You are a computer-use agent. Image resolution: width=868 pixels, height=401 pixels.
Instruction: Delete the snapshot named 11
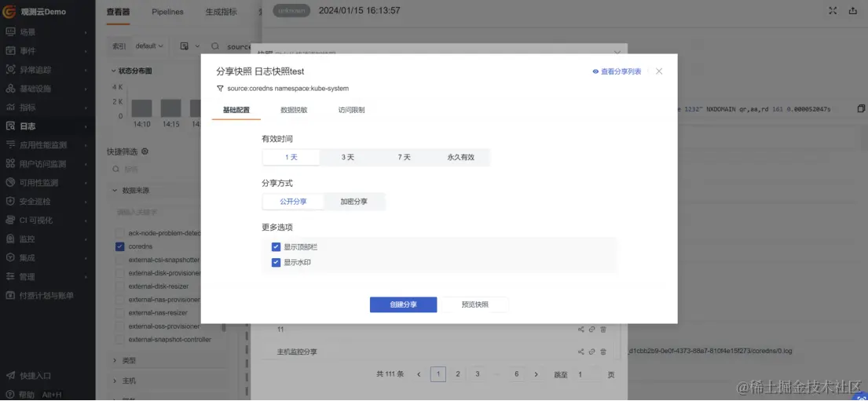[x=603, y=330]
